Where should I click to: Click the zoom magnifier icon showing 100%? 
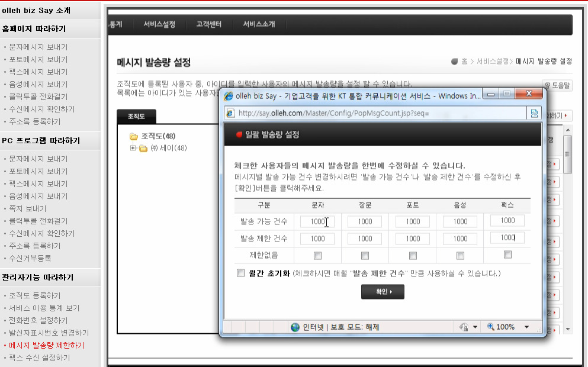click(490, 327)
